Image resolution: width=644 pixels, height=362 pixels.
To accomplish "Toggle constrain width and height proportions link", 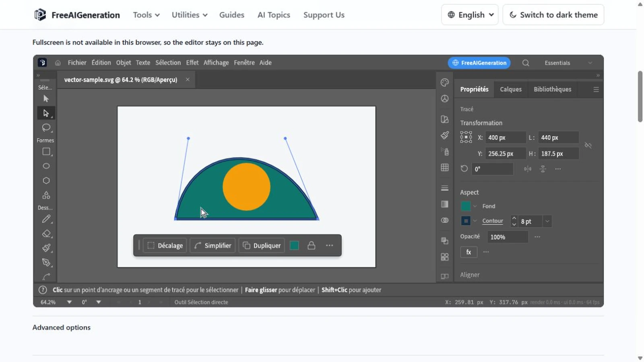I will click(x=588, y=145).
